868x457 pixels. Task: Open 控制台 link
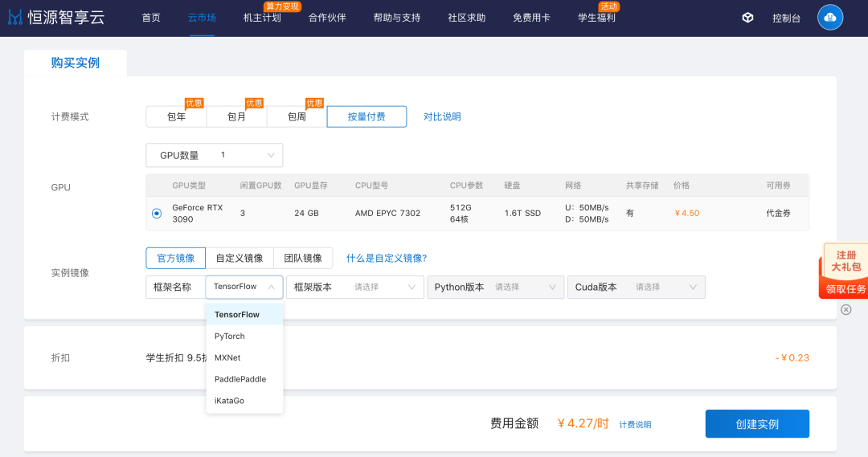pos(786,18)
